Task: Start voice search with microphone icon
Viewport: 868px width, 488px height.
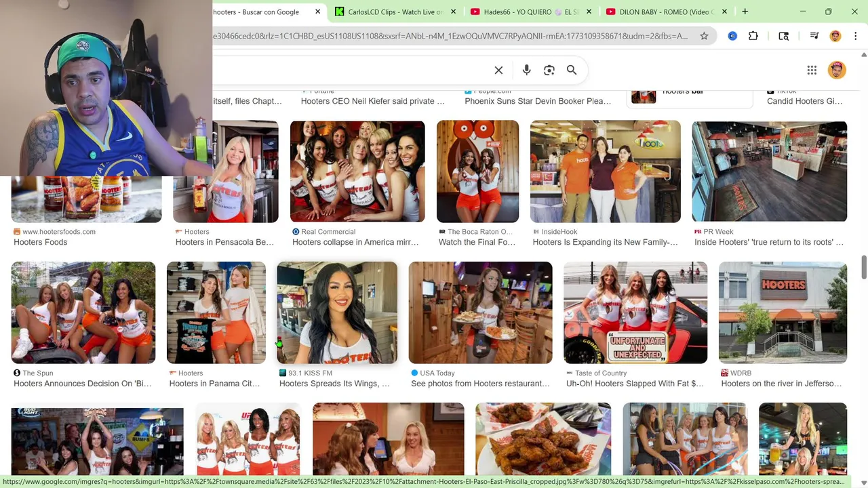Action: click(526, 70)
